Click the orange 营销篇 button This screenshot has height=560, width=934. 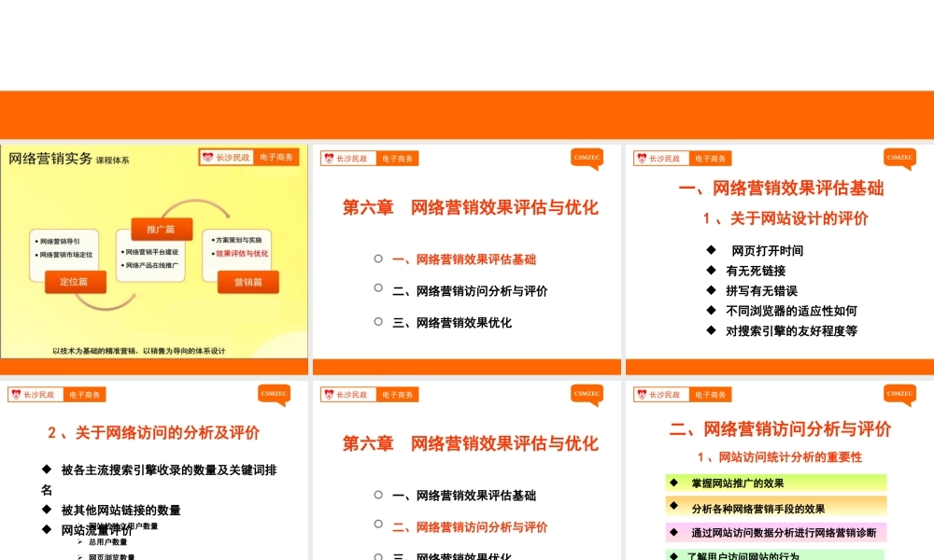248,281
